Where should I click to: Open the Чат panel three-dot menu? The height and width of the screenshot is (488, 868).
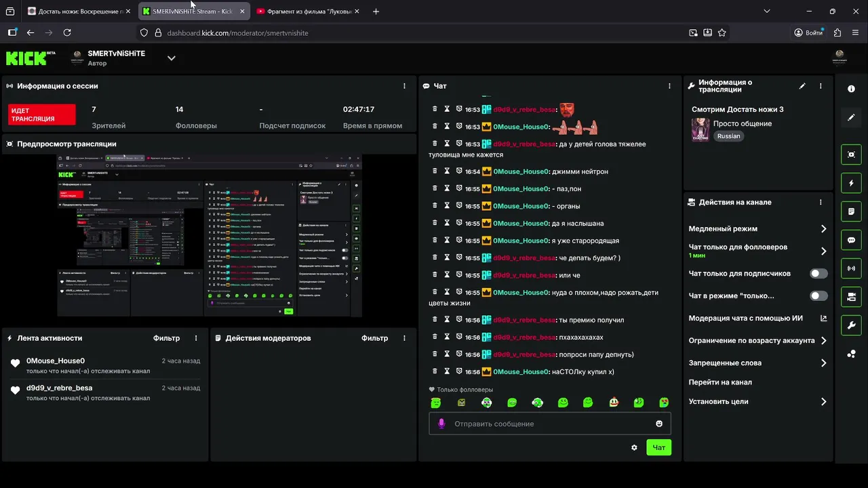pyautogui.click(x=669, y=86)
